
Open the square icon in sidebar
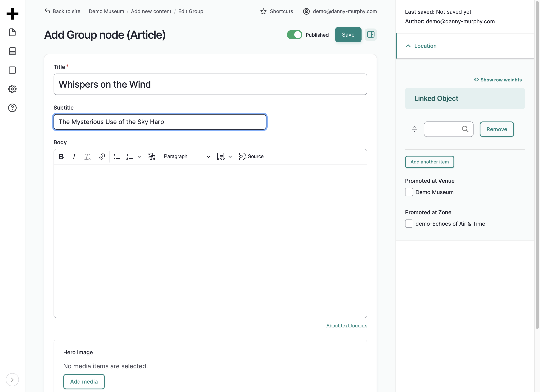pyautogui.click(x=12, y=70)
